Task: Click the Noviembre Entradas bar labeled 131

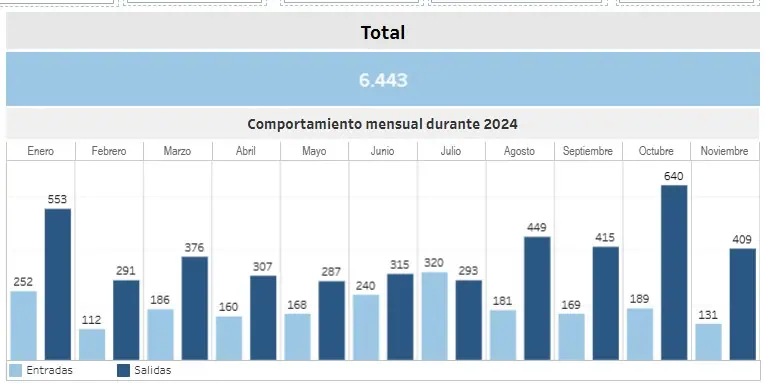Action: tap(708, 342)
